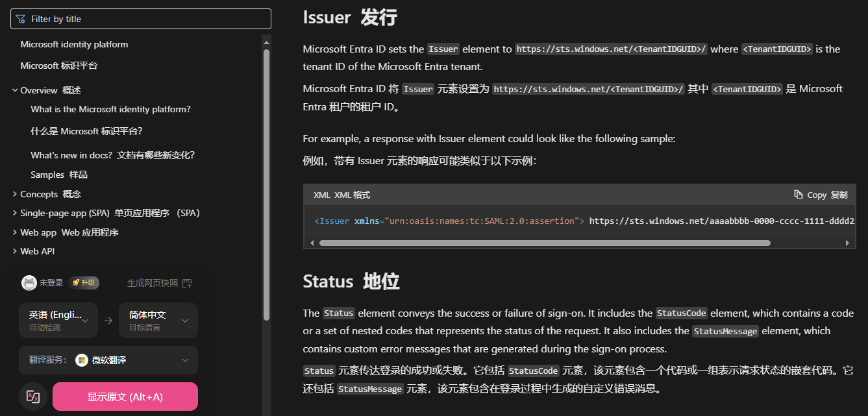Click the sidebar vertical scrollbar thumb
The width and height of the screenshot is (868, 416).
[x=266, y=184]
